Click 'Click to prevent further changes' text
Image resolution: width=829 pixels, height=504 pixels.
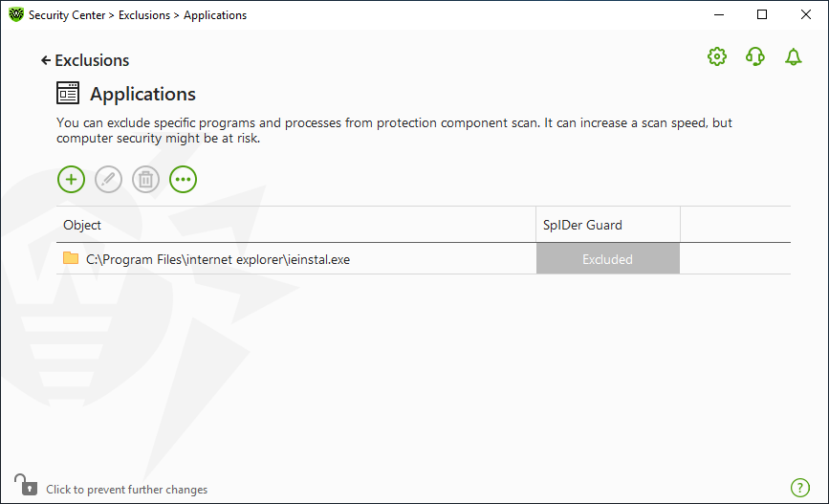click(x=127, y=490)
